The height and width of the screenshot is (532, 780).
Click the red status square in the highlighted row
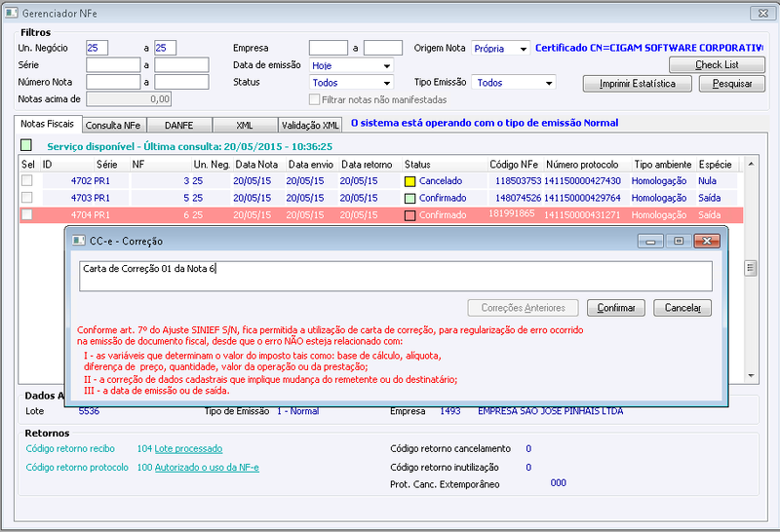pyautogui.click(x=409, y=215)
